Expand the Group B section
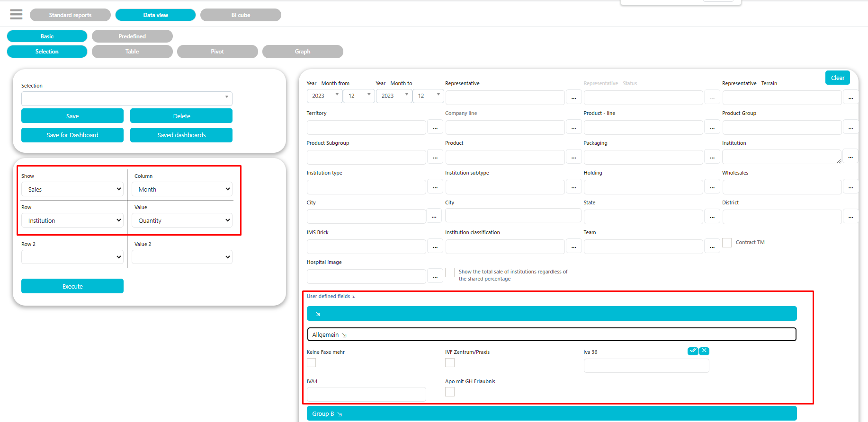The image size is (868, 422). pyautogui.click(x=551, y=413)
